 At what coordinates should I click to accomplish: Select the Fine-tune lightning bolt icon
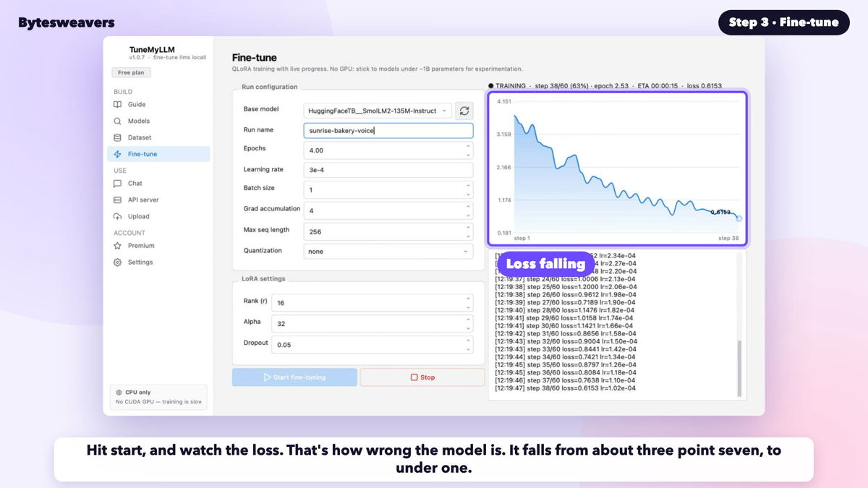pyautogui.click(x=117, y=154)
